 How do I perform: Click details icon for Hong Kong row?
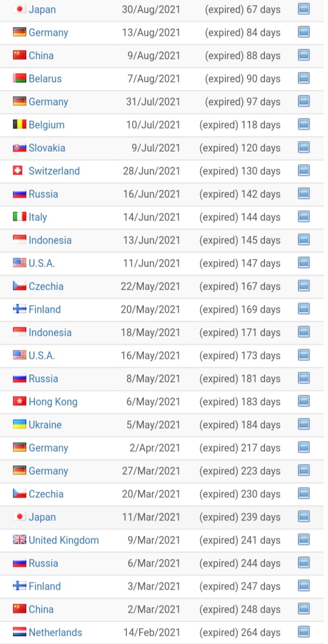click(304, 401)
